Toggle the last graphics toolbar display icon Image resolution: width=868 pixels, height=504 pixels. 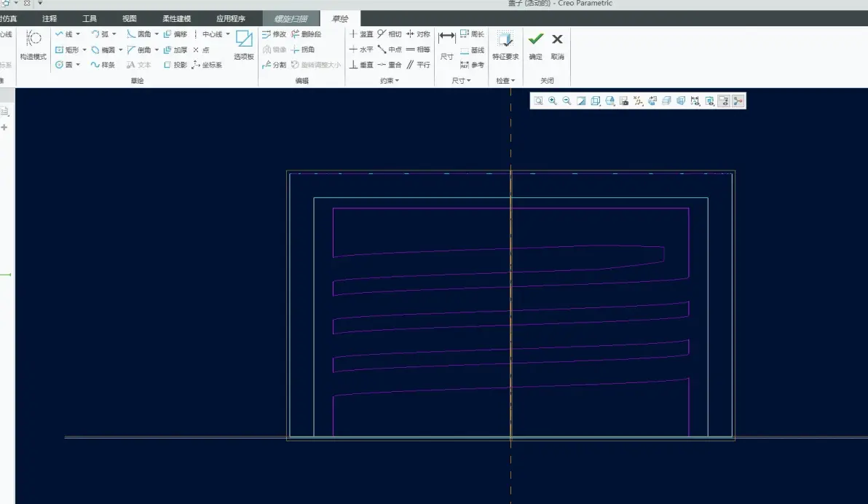[x=738, y=101]
